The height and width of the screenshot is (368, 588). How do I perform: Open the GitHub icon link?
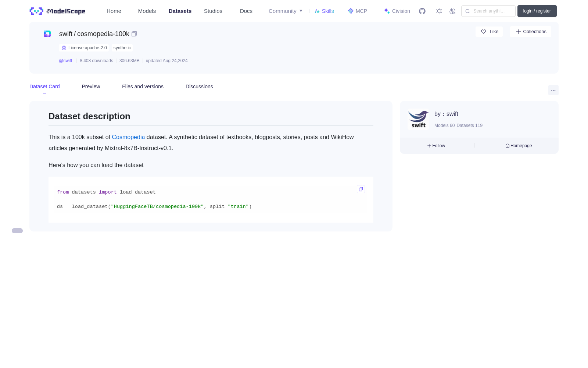click(x=422, y=11)
